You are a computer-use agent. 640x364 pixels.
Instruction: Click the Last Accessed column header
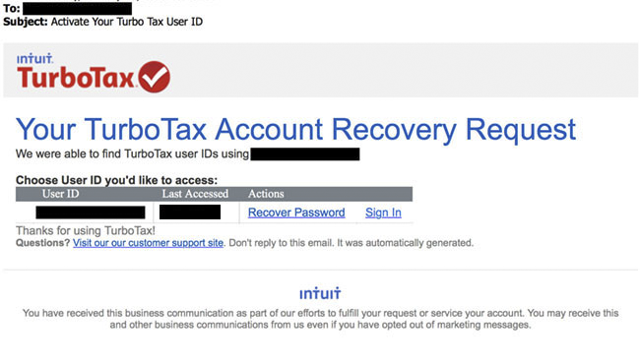[x=195, y=194]
